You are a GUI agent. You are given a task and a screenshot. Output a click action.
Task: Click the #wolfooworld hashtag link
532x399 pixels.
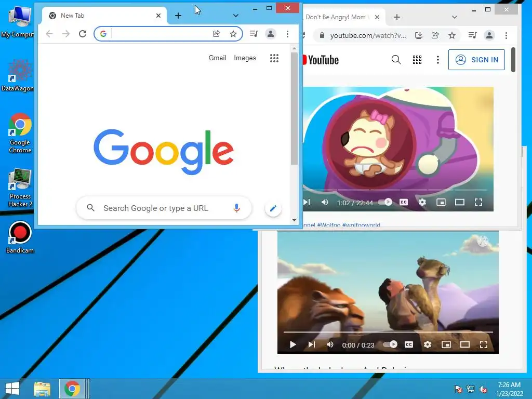click(x=362, y=225)
